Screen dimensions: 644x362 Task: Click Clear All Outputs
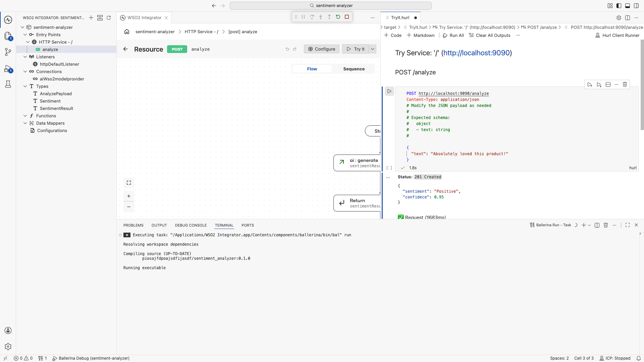(x=490, y=35)
